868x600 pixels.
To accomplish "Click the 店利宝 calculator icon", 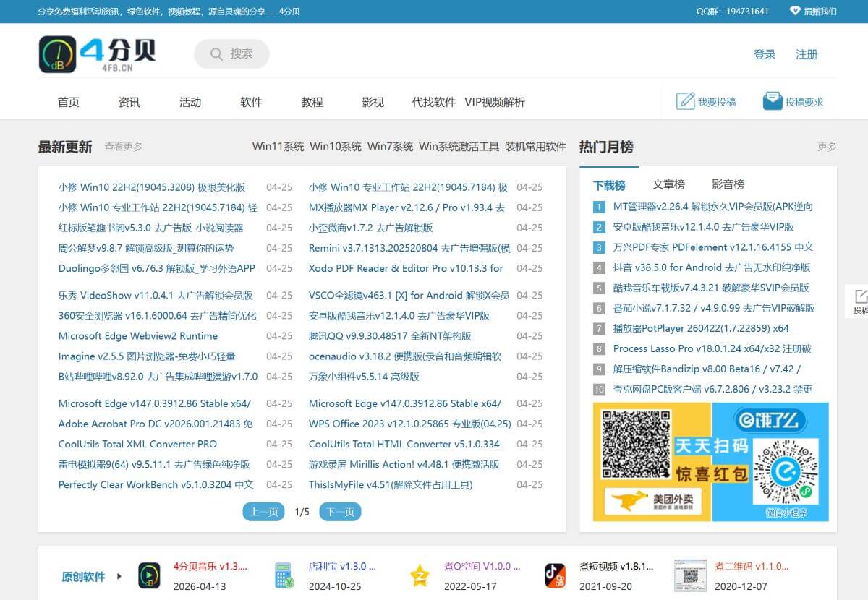I will click(x=284, y=575).
